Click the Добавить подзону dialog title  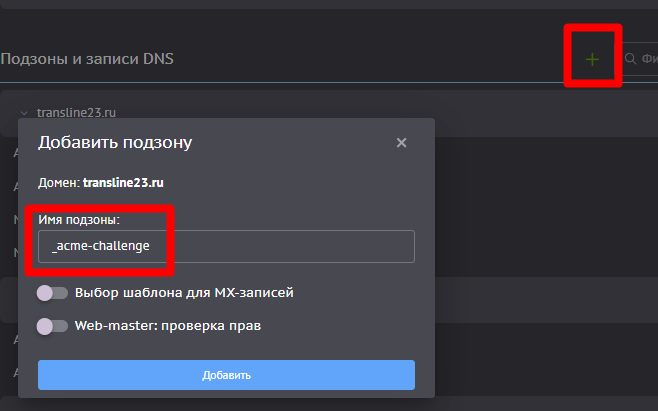pyautogui.click(x=115, y=142)
